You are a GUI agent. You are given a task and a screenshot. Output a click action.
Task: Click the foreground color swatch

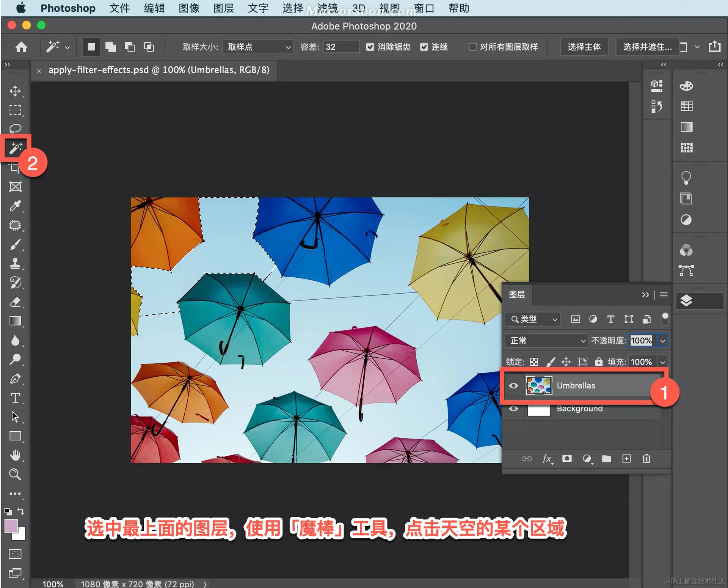[x=11, y=526]
